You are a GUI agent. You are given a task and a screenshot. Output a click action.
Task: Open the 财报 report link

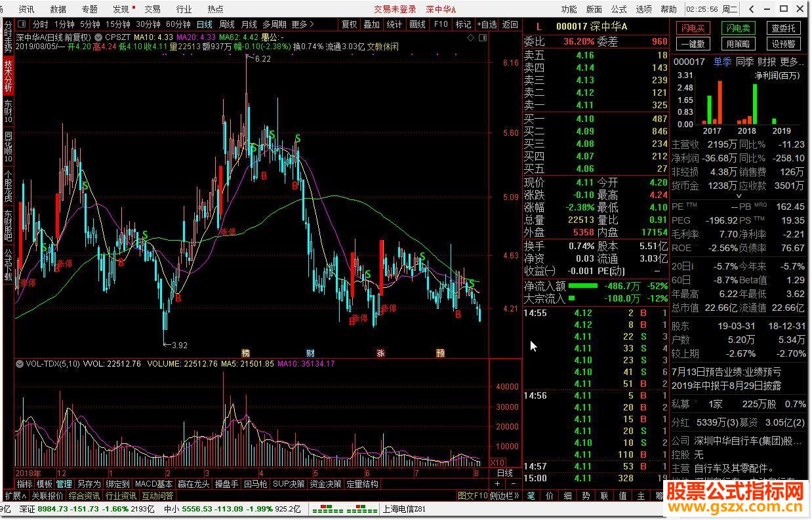coord(767,62)
